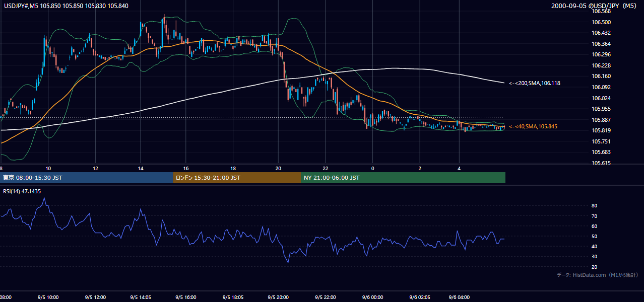Click the RSI scale value 50
This screenshot has height=302, width=644.
tap(595, 236)
